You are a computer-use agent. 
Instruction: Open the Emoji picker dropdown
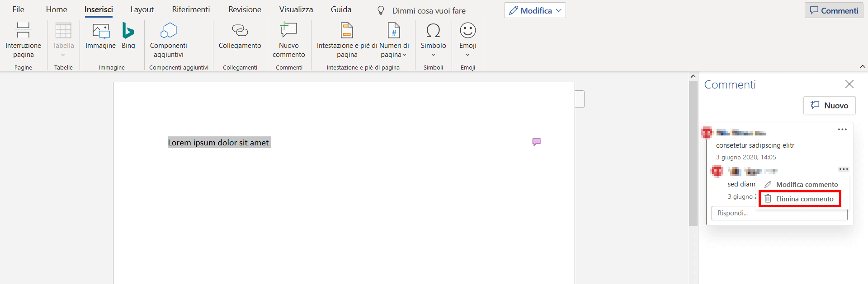[468, 40]
